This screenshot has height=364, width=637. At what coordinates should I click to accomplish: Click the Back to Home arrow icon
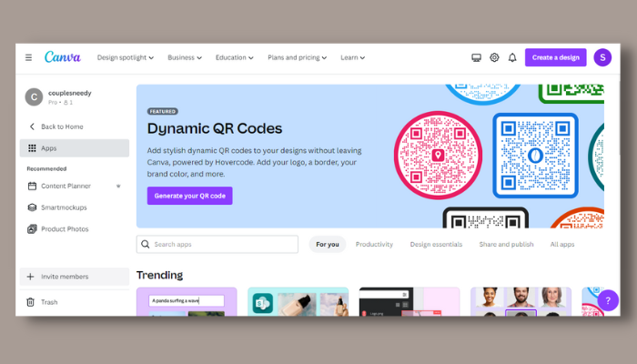tap(32, 126)
